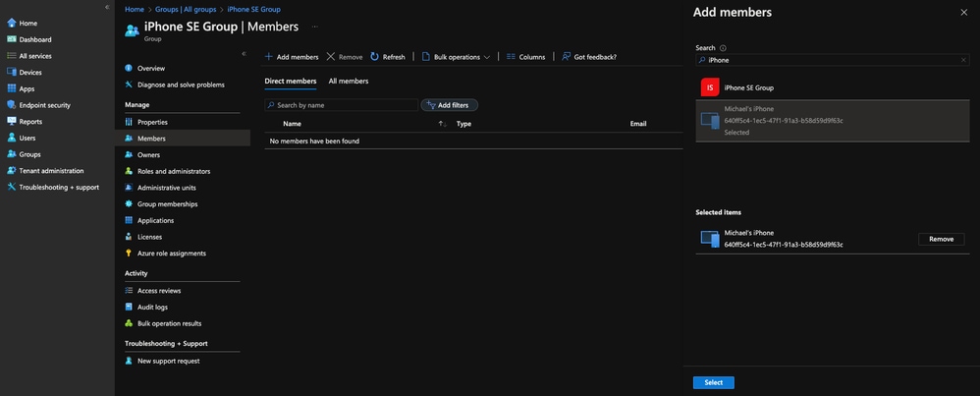This screenshot has width=980, height=396.
Task: Click the Diagnose and solve problems wrench icon
Action: tap(129, 85)
